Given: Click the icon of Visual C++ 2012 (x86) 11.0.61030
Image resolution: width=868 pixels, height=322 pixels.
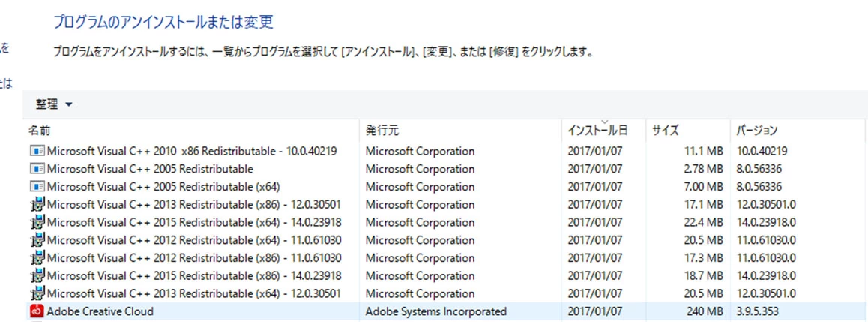Looking at the screenshot, I should (x=37, y=257).
